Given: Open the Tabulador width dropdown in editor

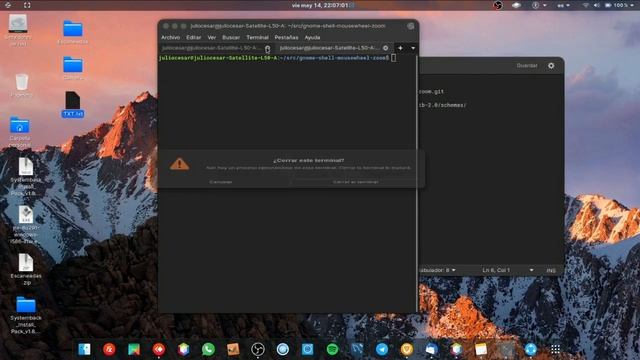Looking at the screenshot, I should [437, 270].
